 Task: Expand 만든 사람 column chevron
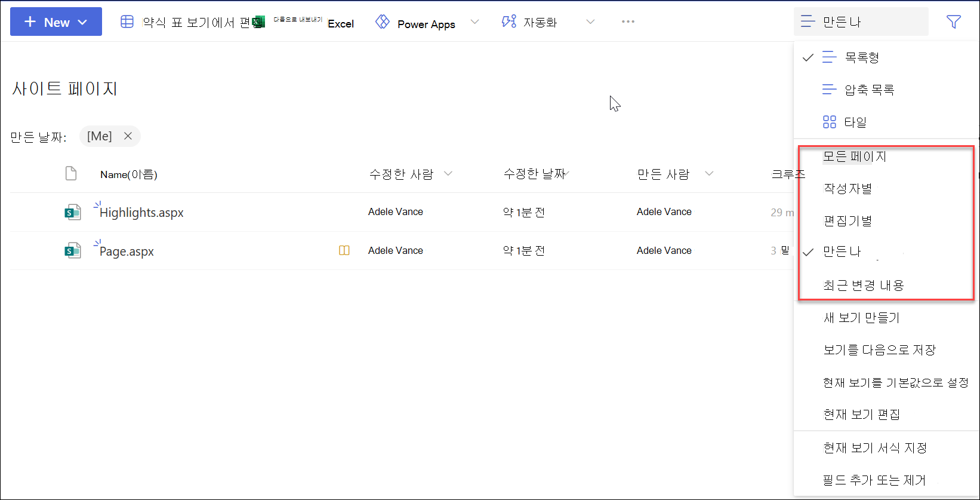coord(709,174)
